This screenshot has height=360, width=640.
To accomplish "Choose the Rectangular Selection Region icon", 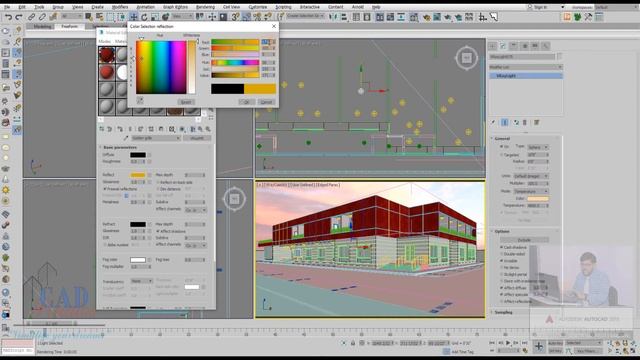I will coord(111,17).
